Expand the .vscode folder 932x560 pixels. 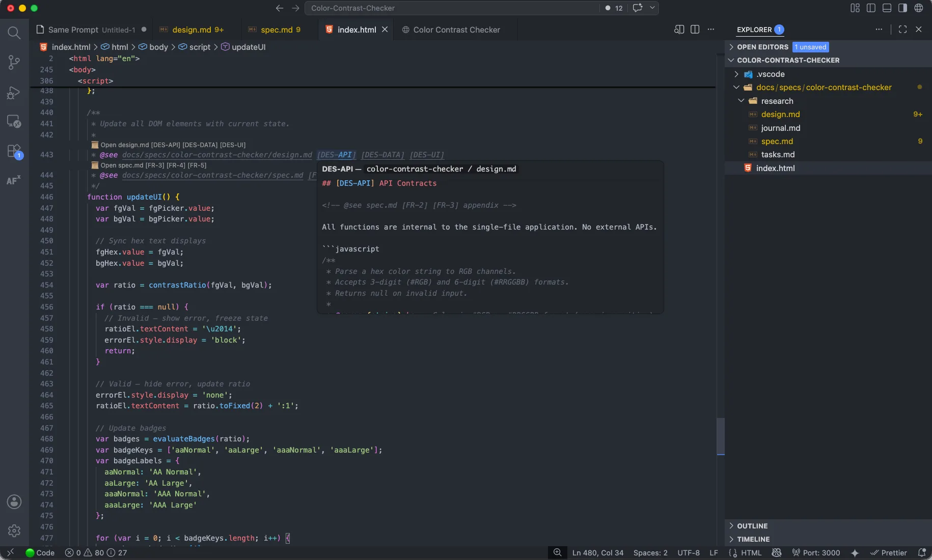coord(771,74)
